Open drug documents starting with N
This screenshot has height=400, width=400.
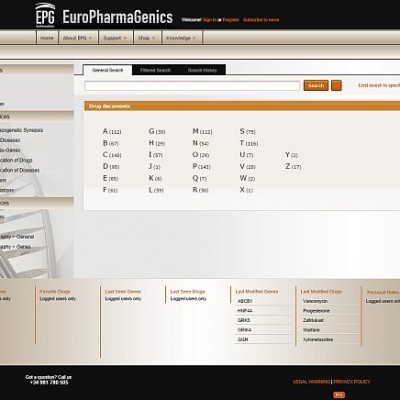200,143
